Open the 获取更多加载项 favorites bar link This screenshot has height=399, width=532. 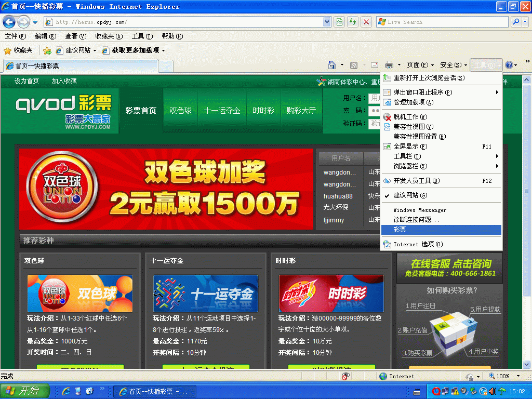coord(134,50)
